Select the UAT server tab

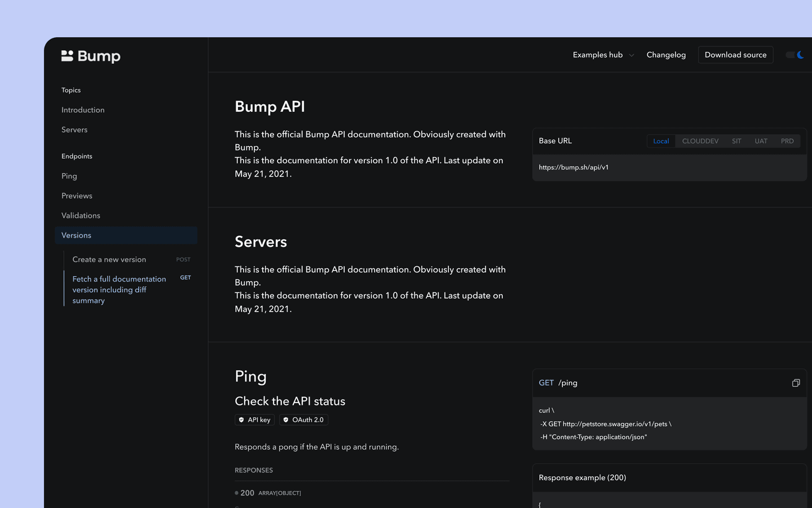[x=761, y=141]
